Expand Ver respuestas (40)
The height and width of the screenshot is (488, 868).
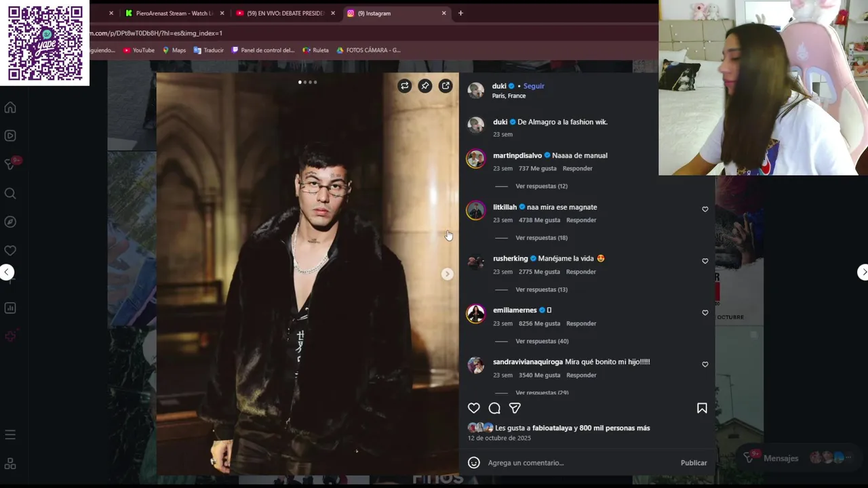[x=542, y=341]
